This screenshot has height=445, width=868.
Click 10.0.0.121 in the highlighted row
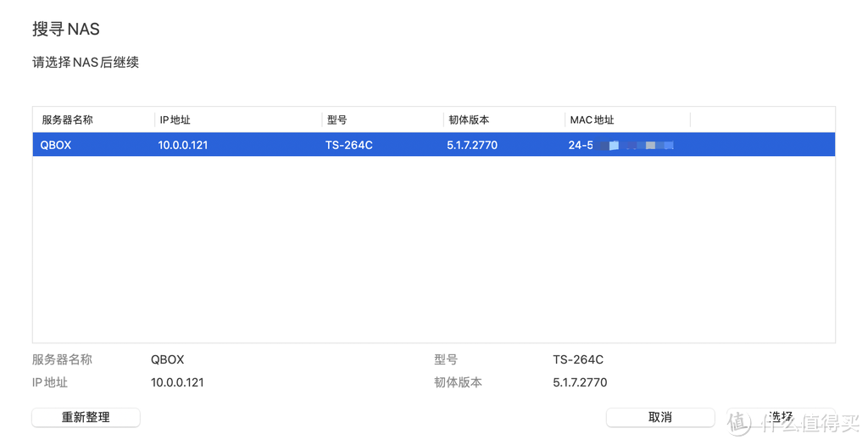183,145
